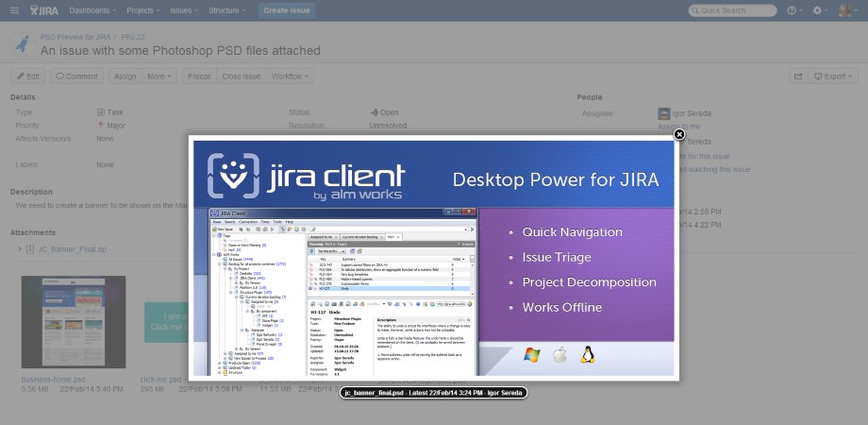Click the 293 kB file size
The image size is (868, 425).
click(152, 389)
